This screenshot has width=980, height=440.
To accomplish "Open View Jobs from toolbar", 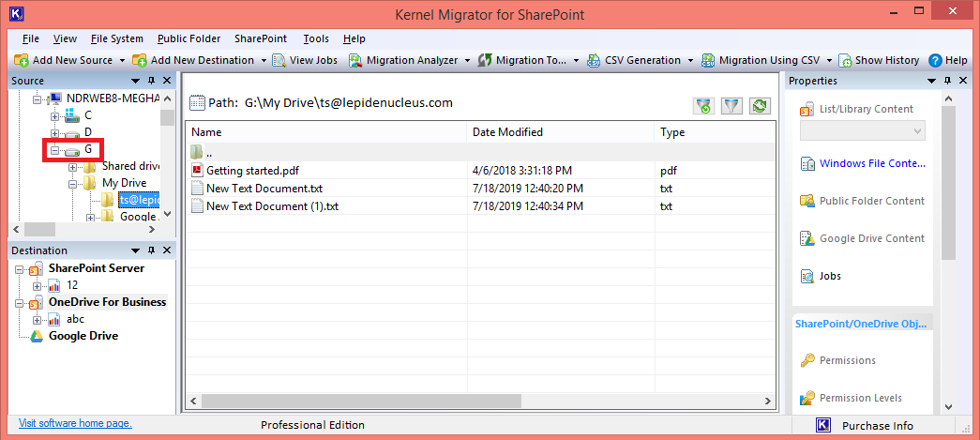I will (305, 60).
